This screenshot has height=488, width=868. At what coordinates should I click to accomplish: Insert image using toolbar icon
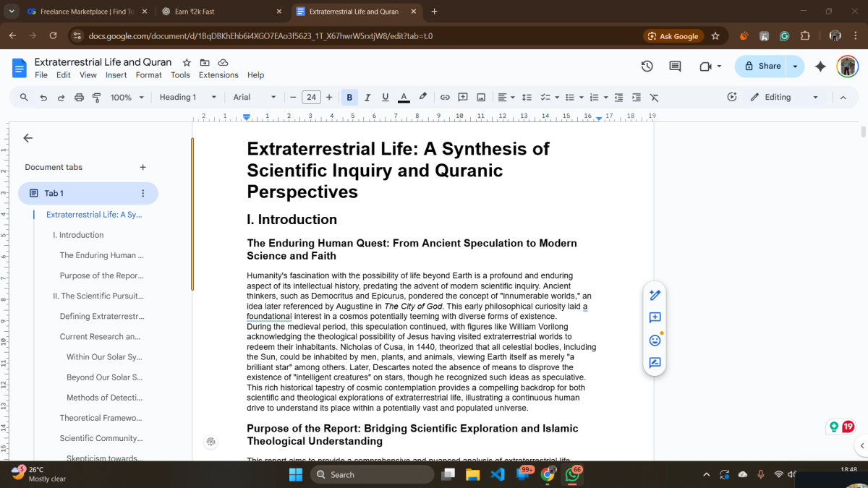[481, 98]
